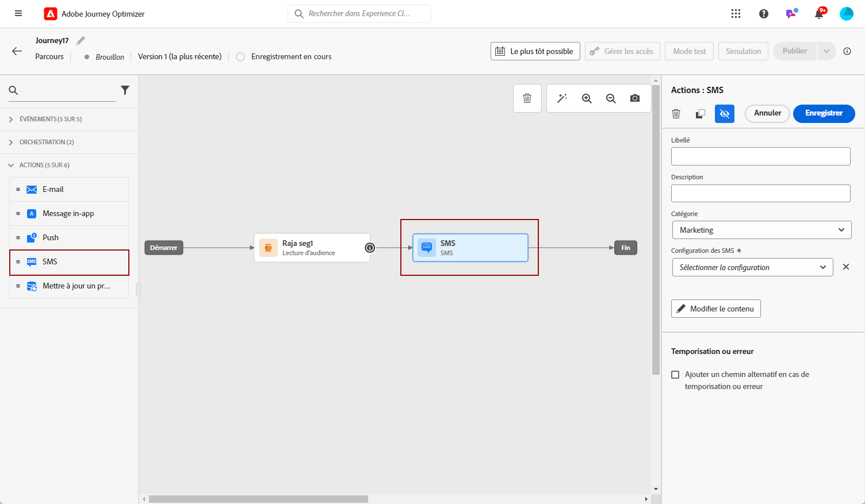Open the user profile avatar
The height and width of the screenshot is (504, 865).
(846, 14)
